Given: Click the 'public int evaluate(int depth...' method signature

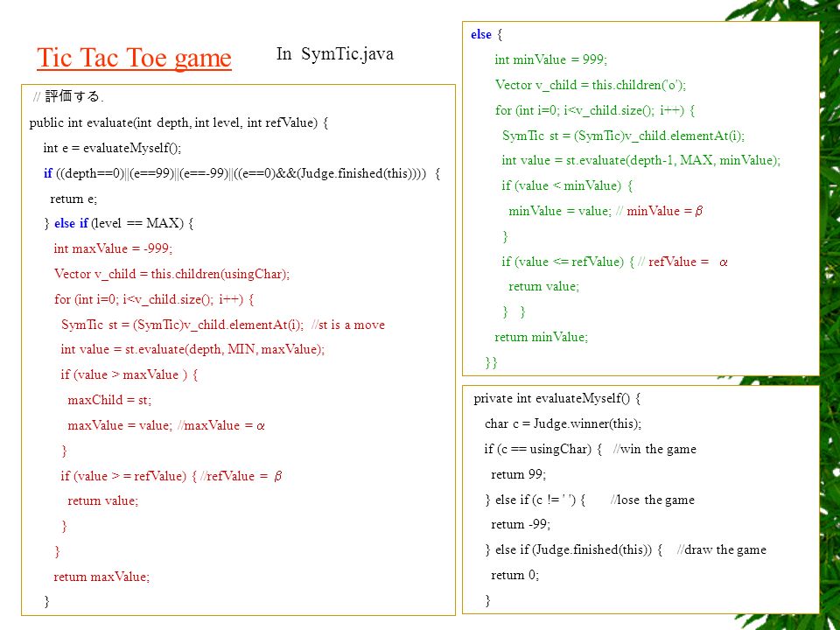Looking at the screenshot, I should [x=178, y=122].
